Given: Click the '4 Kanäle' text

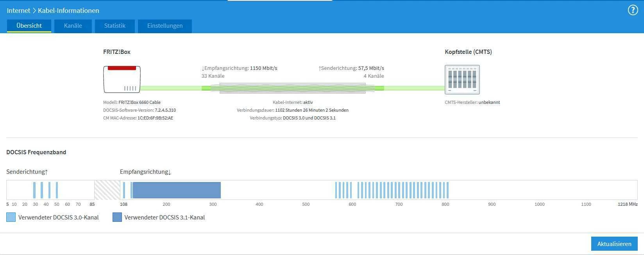Looking at the screenshot, I should click(x=374, y=76).
